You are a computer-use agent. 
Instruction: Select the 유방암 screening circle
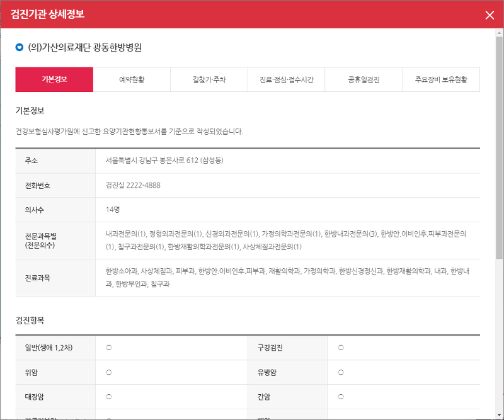pos(340,372)
